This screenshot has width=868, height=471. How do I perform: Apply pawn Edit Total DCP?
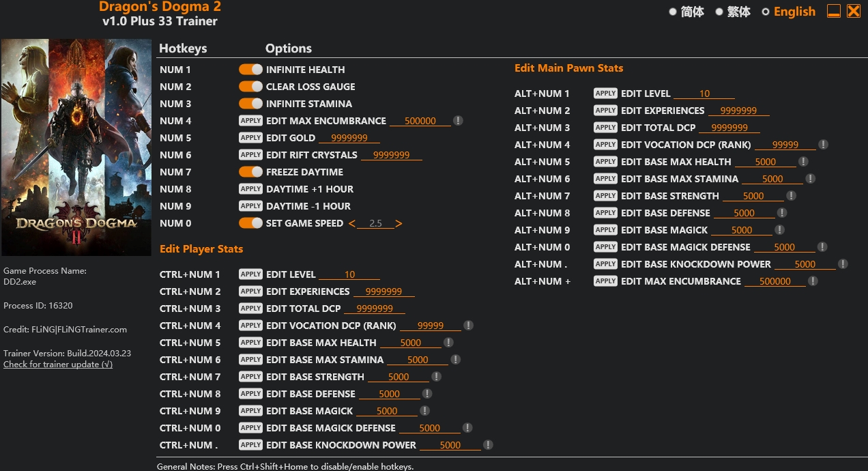pos(605,128)
